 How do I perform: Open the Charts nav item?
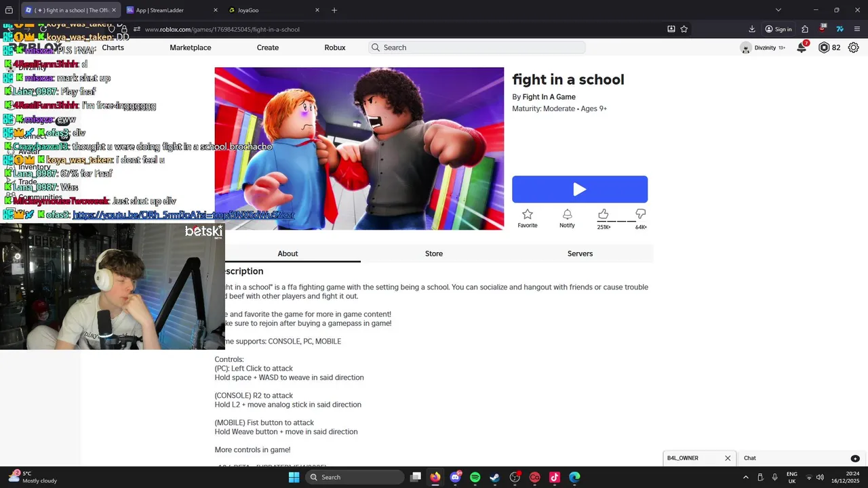(x=113, y=47)
